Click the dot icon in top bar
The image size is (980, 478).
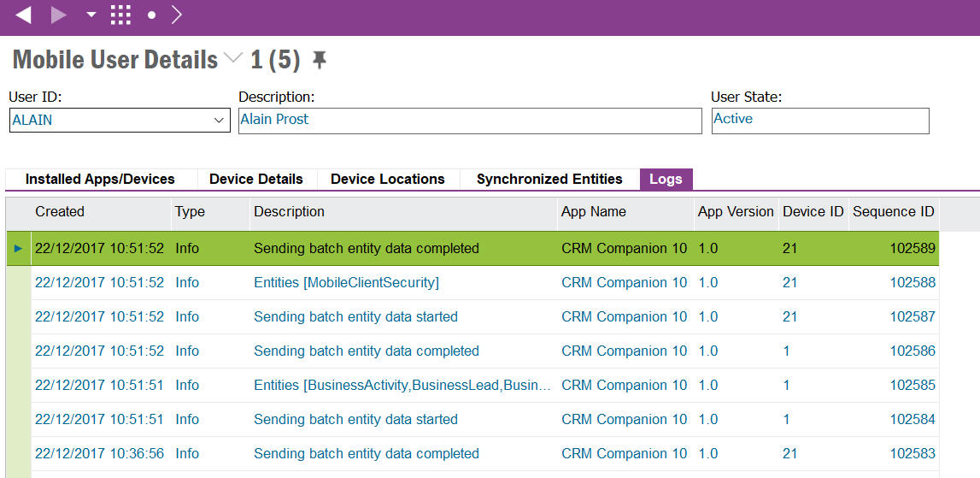[151, 15]
